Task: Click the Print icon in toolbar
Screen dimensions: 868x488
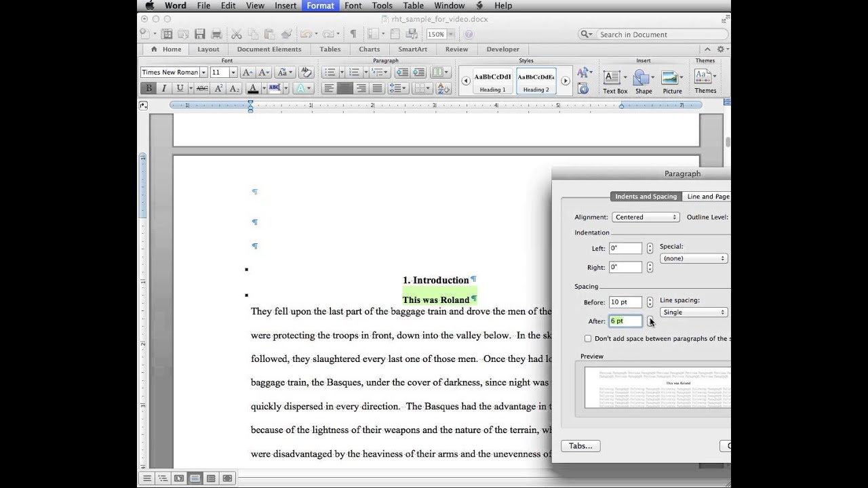Action: (x=216, y=34)
